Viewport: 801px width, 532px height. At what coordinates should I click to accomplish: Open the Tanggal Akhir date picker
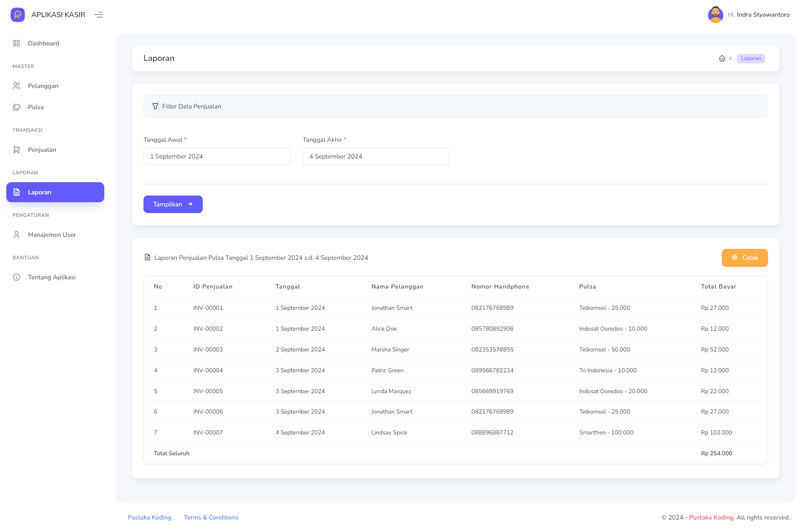(x=375, y=156)
